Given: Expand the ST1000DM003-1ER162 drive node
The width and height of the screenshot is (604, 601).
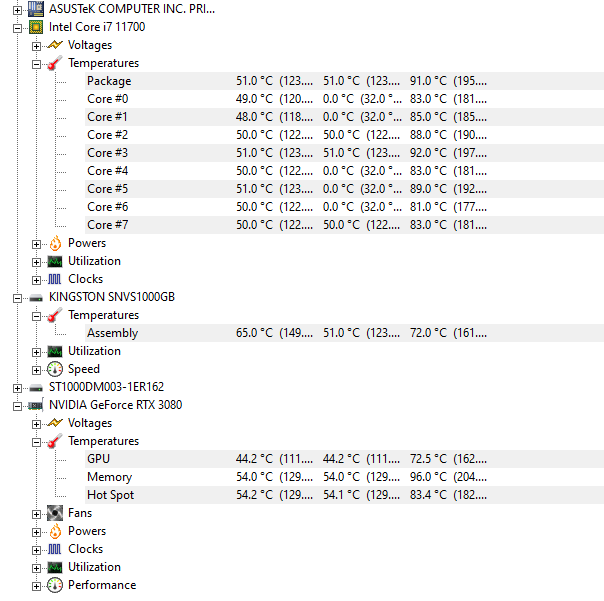Looking at the screenshot, I should (17, 388).
